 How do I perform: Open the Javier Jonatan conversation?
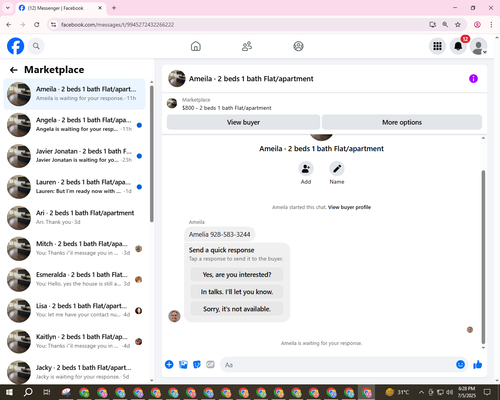74,156
